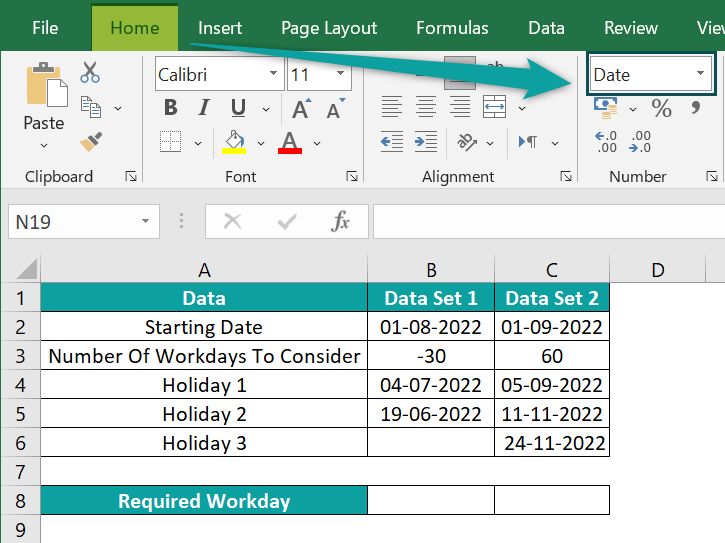Select the Format Painter brush
The height and width of the screenshot is (543, 725).
coord(91,142)
